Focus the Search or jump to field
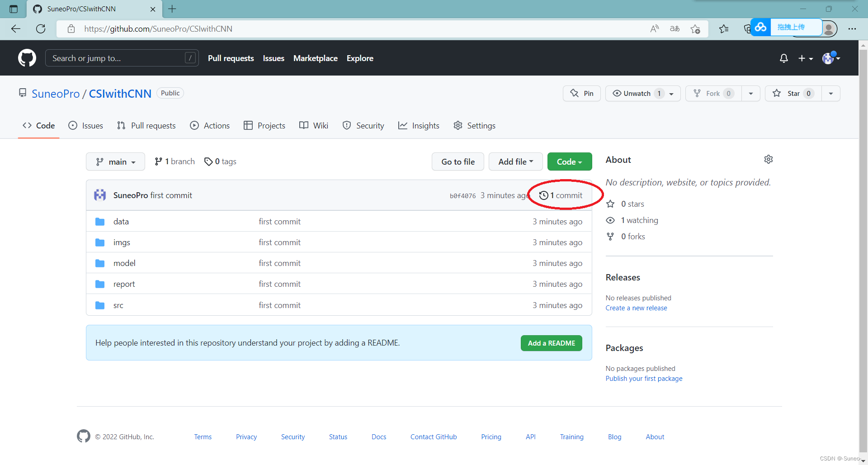The image size is (868, 465). point(122,58)
